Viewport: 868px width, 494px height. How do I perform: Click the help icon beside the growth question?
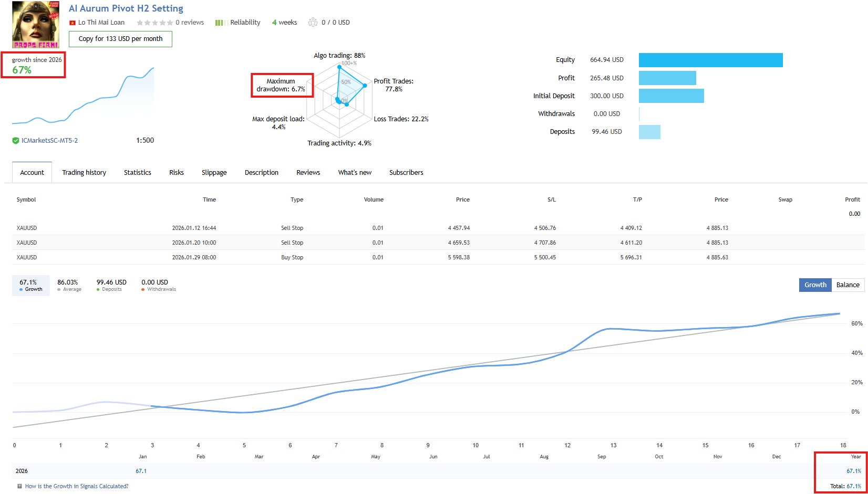click(x=19, y=486)
